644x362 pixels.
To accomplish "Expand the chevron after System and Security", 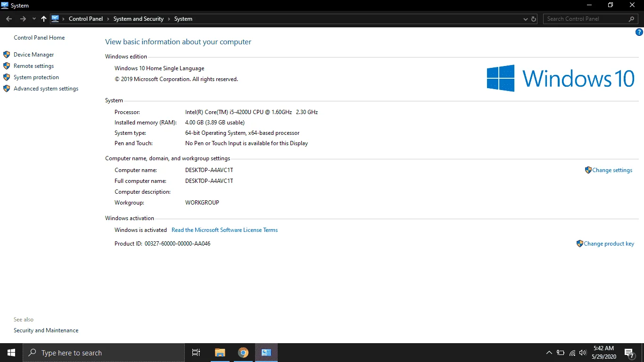I will coord(169,19).
